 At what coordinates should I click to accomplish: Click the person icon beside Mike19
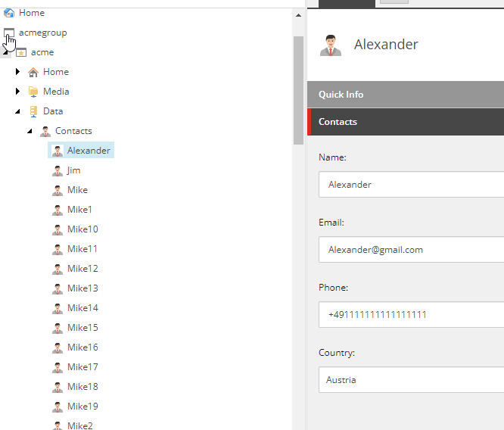tap(58, 407)
